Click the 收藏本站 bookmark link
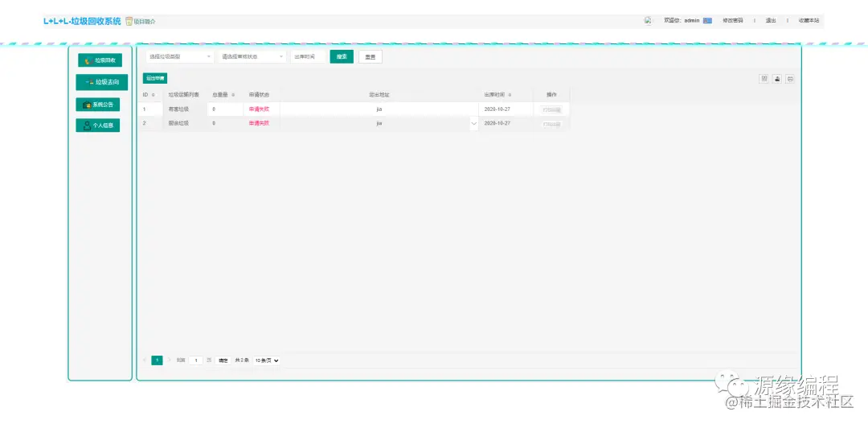Viewport: 868px width, 424px height. (809, 20)
